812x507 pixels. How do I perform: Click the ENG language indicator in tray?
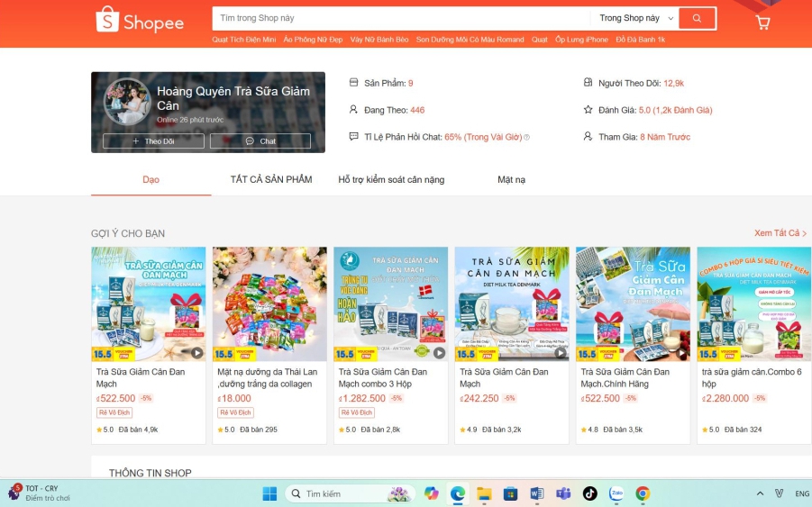tap(802, 493)
